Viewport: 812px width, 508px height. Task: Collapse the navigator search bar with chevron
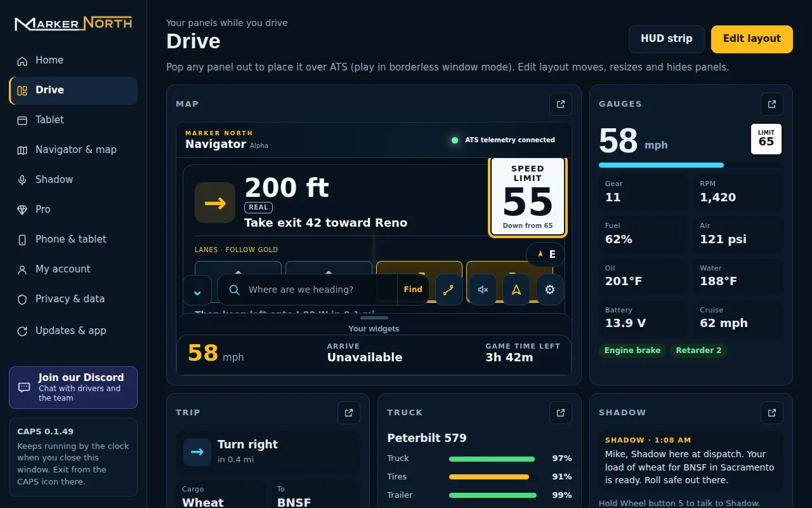[197, 290]
